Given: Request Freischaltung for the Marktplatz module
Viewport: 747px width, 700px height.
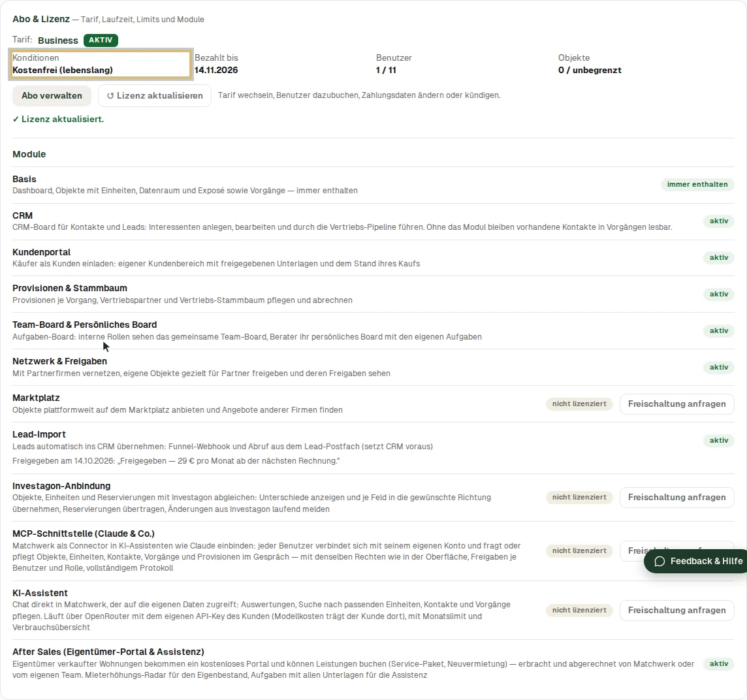Looking at the screenshot, I should coord(676,404).
